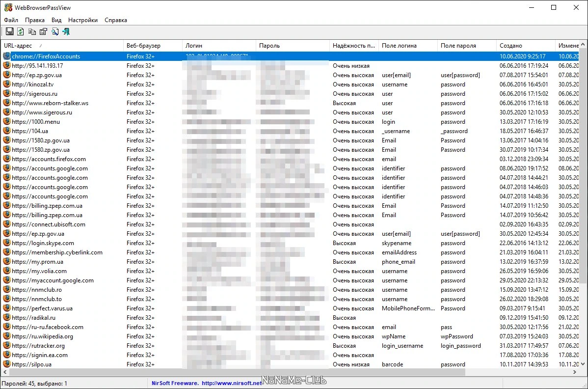Click Firefox icon next to https://radikal.ru

point(7,317)
